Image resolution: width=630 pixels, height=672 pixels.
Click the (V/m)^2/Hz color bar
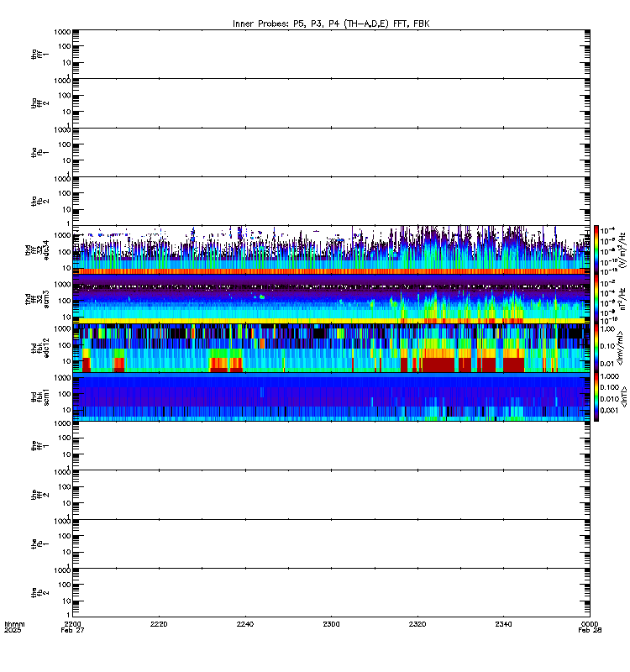point(596,250)
